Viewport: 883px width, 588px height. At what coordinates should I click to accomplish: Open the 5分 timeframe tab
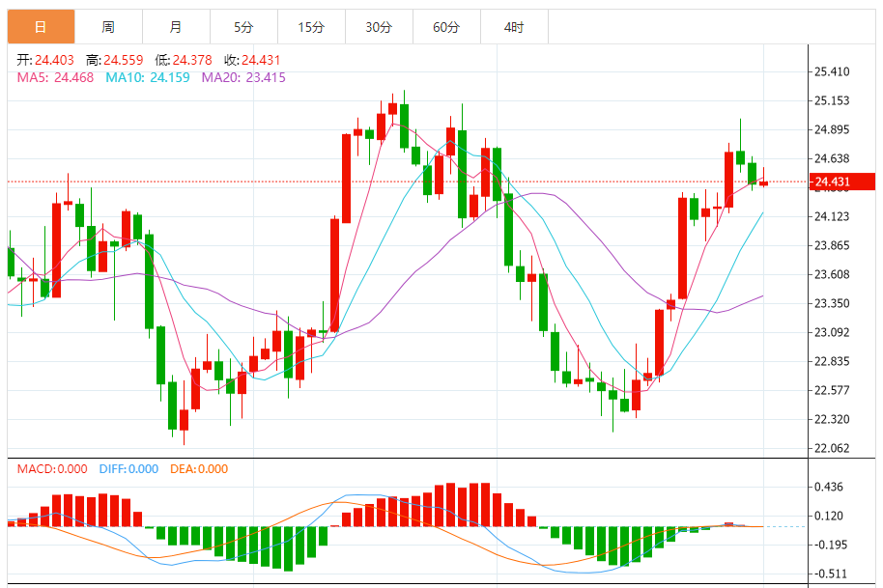(x=243, y=26)
